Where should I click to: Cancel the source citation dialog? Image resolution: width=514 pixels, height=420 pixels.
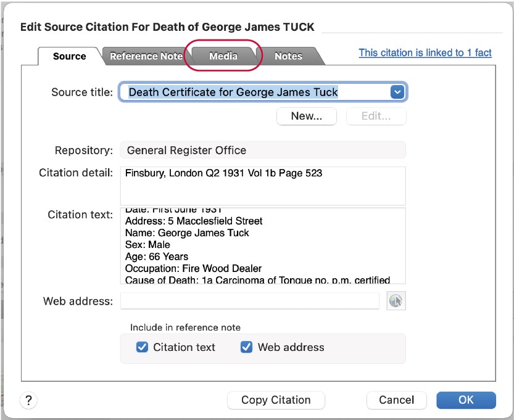pyautogui.click(x=396, y=400)
